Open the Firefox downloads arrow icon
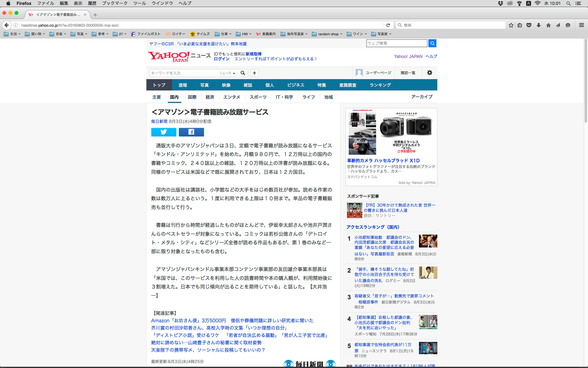This screenshot has height=368, width=588. tap(539, 25)
